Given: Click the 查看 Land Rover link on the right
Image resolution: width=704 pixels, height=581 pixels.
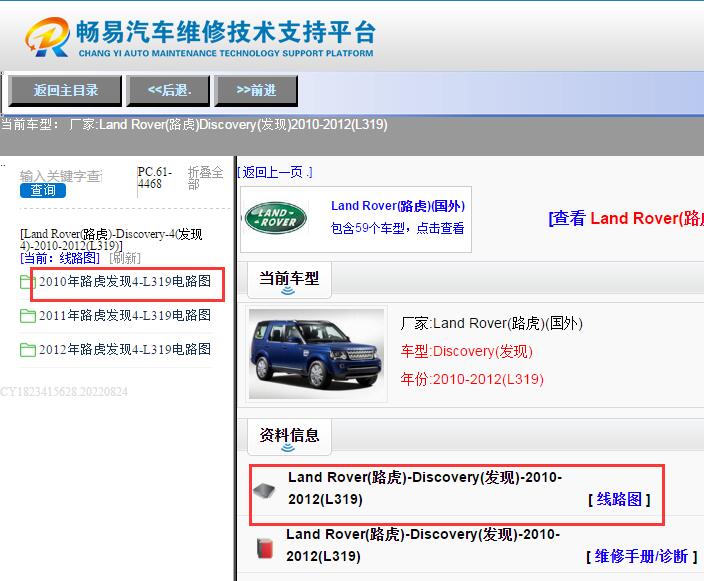Looking at the screenshot, I should point(626,218).
